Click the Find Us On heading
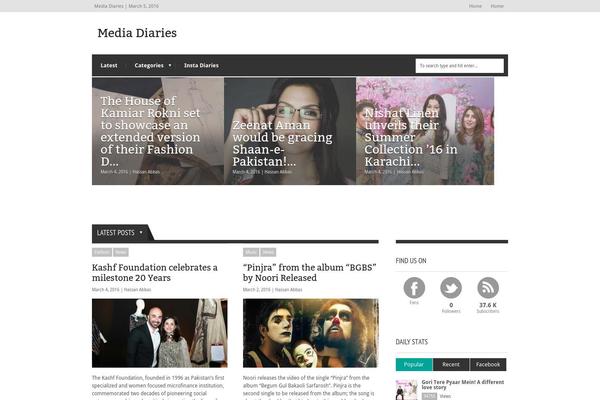Screen dimensions: 600x400 point(411,261)
